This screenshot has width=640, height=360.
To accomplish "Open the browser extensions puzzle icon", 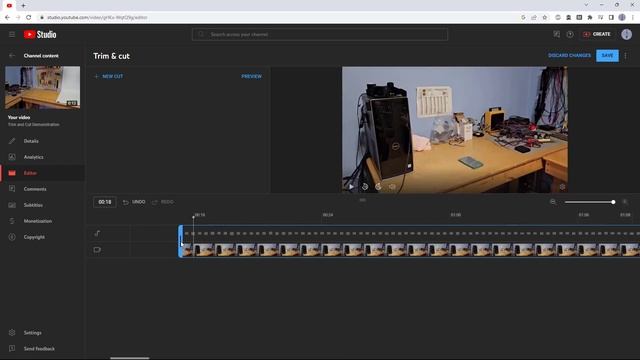I will [590, 18].
